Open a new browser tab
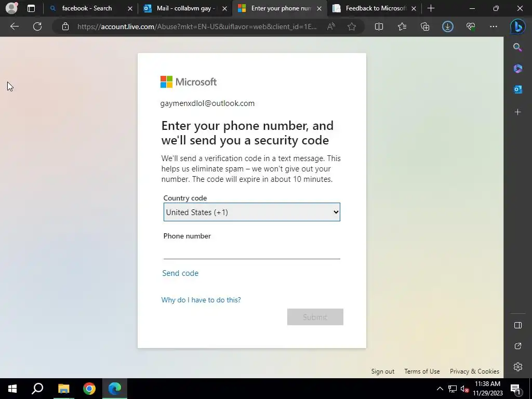532x399 pixels. pos(431,8)
